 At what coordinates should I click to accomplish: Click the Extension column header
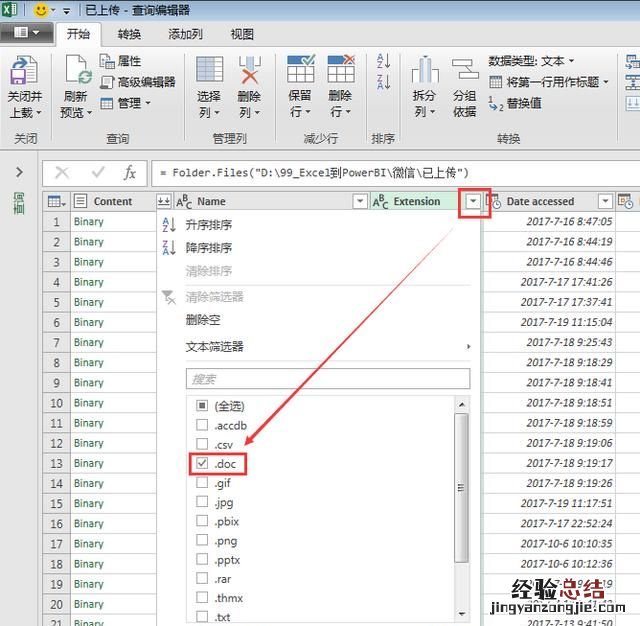[x=417, y=202]
